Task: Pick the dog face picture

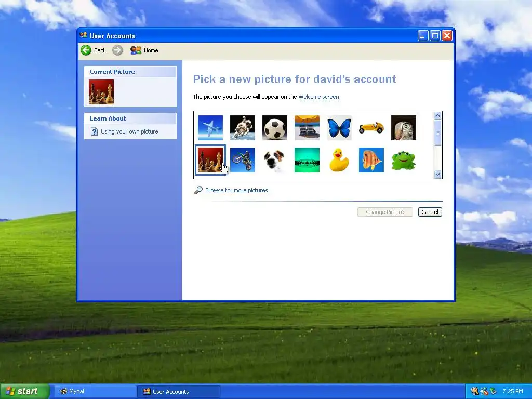Action: [275, 160]
